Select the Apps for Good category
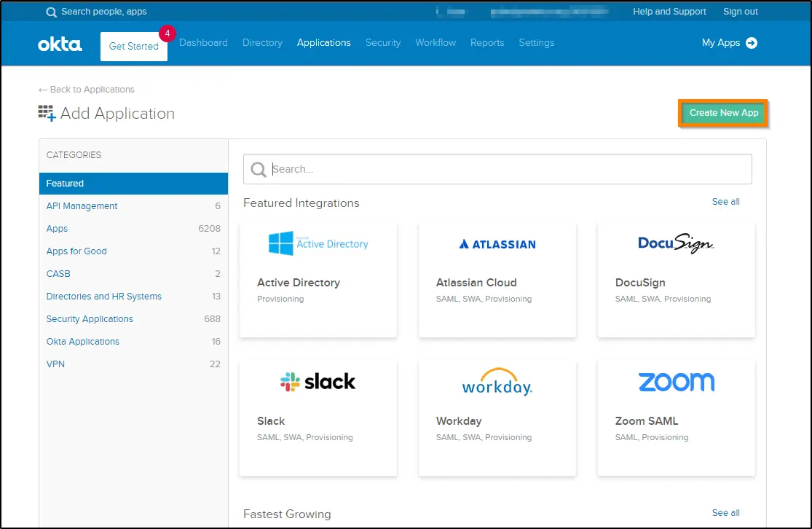 click(133, 251)
